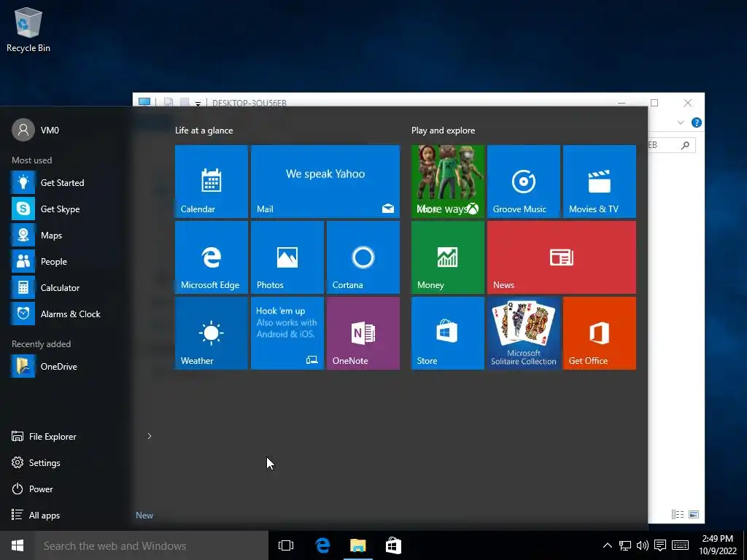Viewport: 747px width, 560px height.
Task: Open the Recycle Bin desktop icon
Action: coord(28,29)
